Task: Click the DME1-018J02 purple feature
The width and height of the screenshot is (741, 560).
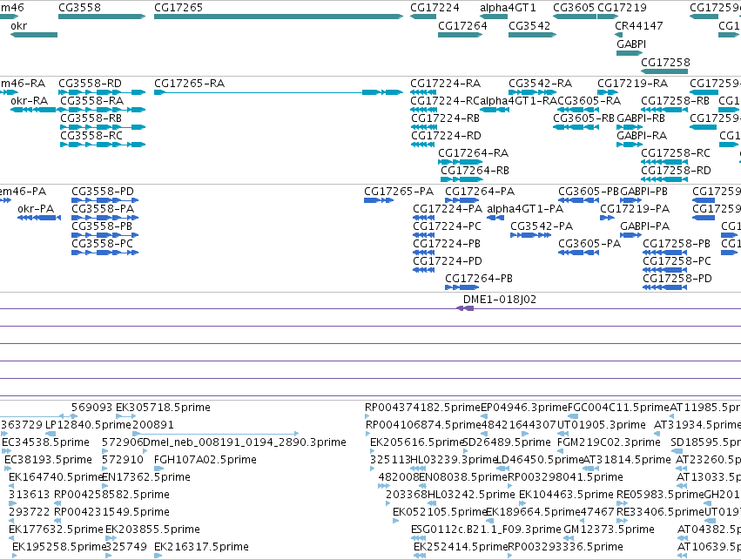Action: pyautogui.click(x=465, y=308)
